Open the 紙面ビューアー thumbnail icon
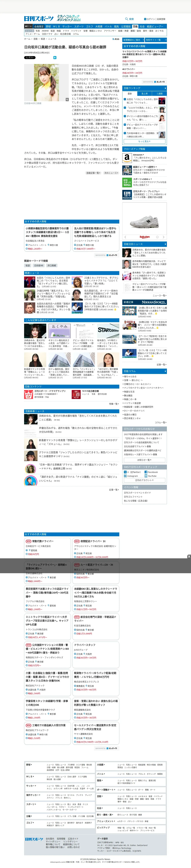Image resolution: width=191 pixels, height=868 pixels. tap(127, 170)
